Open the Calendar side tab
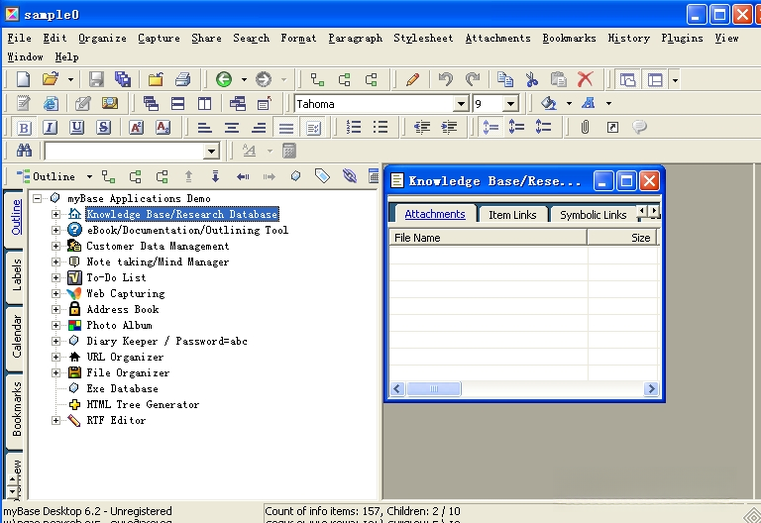The height and width of the screenshot is (523, 761). 16,337
